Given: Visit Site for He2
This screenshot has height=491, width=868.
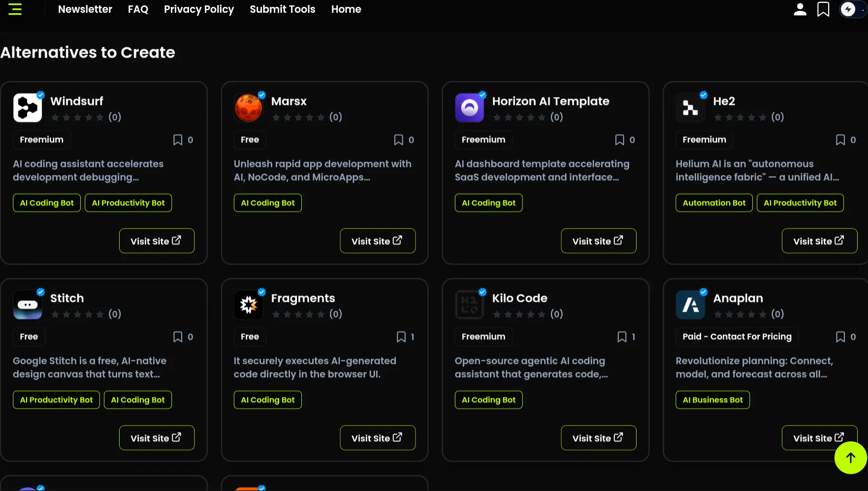Looking at the screenshot, I should 819,241.
